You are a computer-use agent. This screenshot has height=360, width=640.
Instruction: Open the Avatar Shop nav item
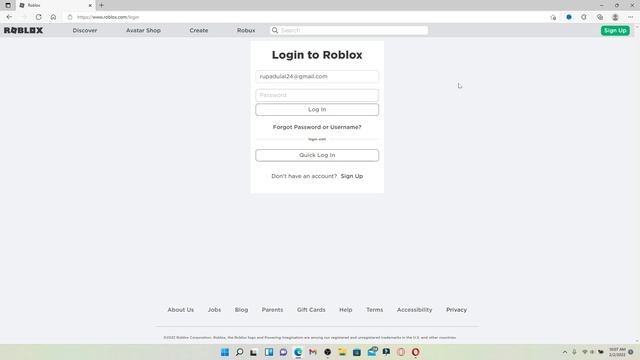tap(143, 30)
